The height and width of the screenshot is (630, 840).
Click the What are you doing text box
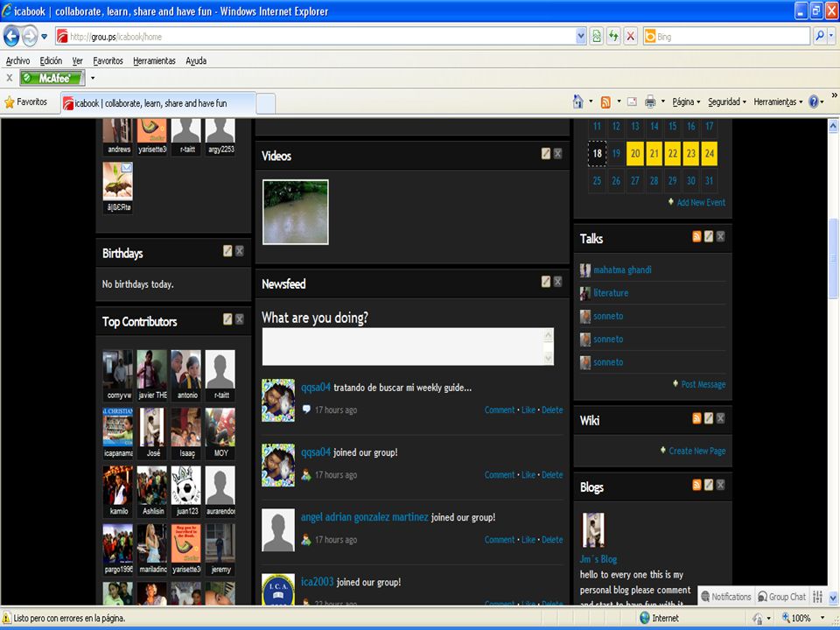tap(408, 346)
